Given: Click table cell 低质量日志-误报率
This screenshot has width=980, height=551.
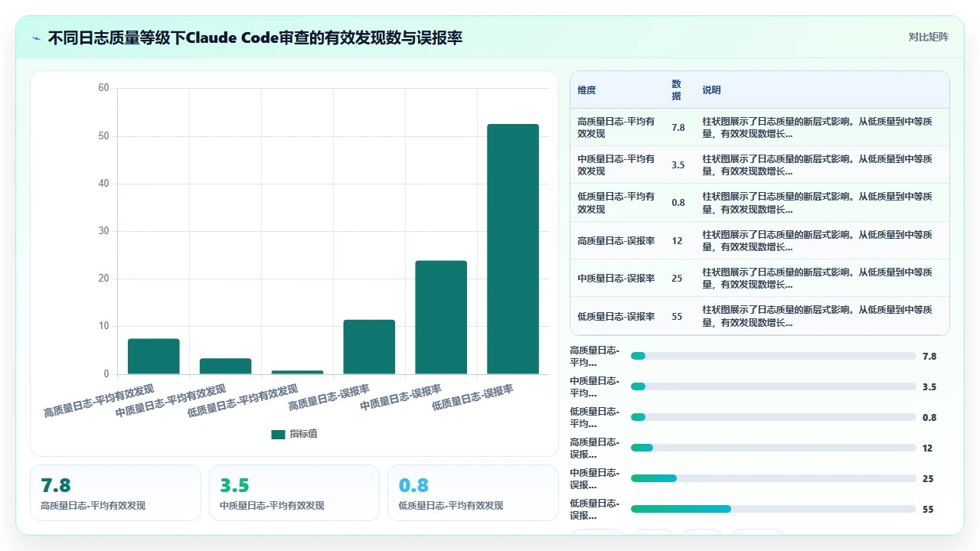Looking at the screenshot, I should coord(616,316).
